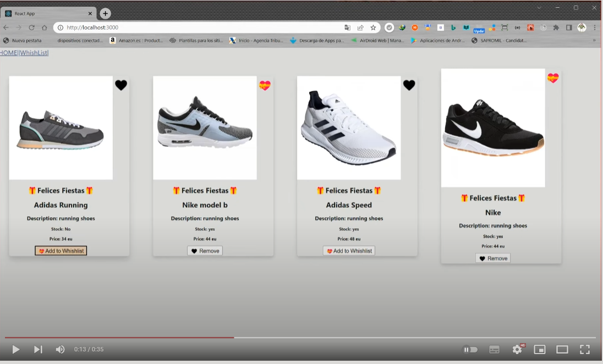Screen dimensions: 603x364
Task: Click black heart on Adidas Running card
Action: tap(121, 85)
